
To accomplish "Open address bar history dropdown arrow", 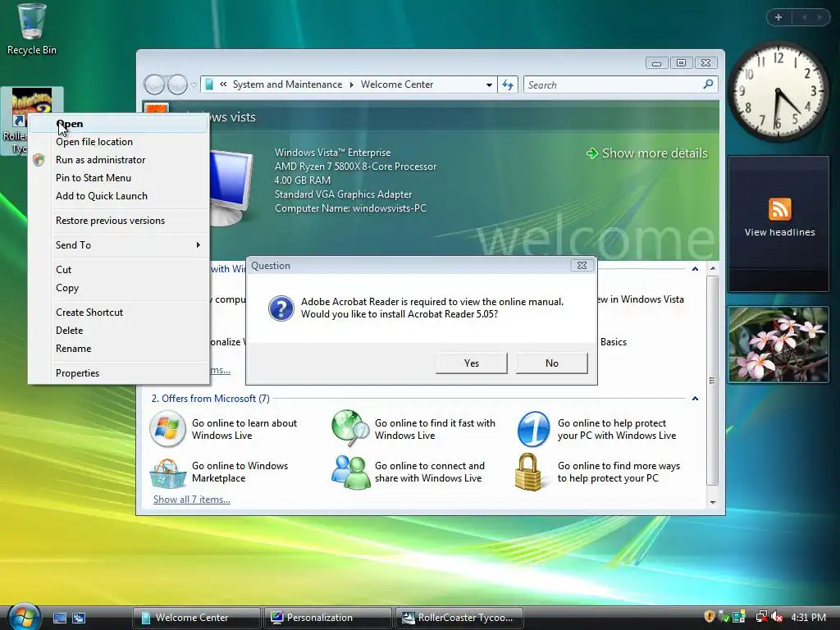I will (x=489, y=84).
